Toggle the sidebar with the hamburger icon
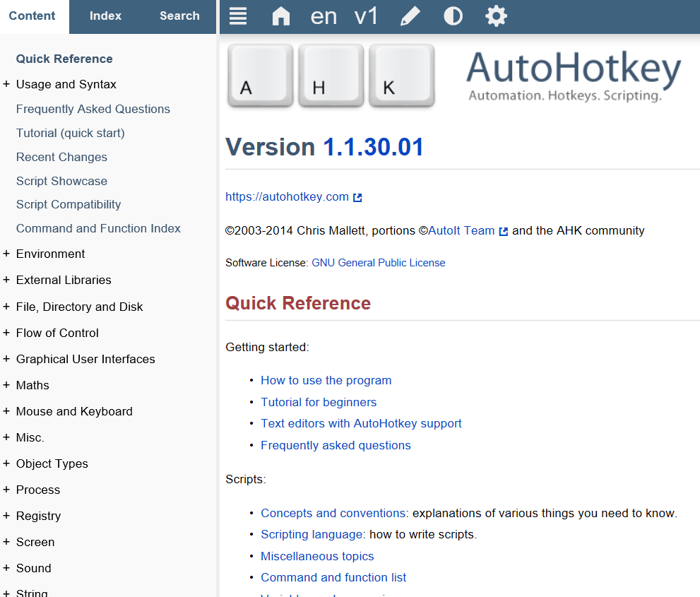700x597 pixels. click(x=238, y=16)
